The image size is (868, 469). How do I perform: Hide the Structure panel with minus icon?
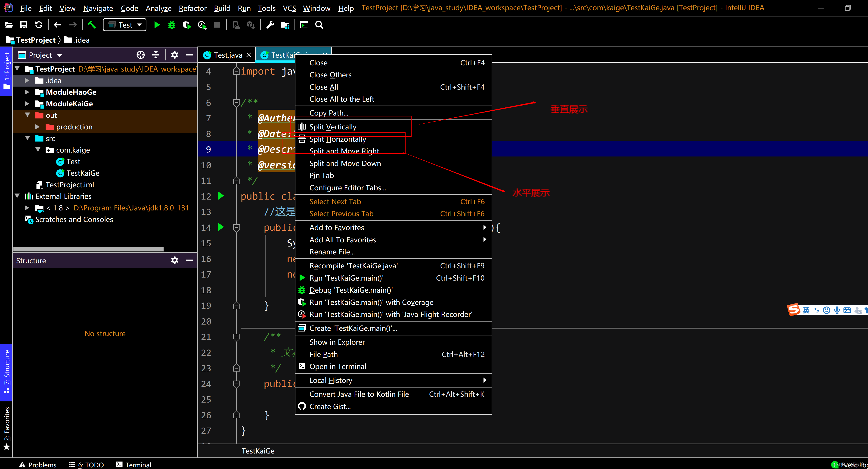coord(190,260)
